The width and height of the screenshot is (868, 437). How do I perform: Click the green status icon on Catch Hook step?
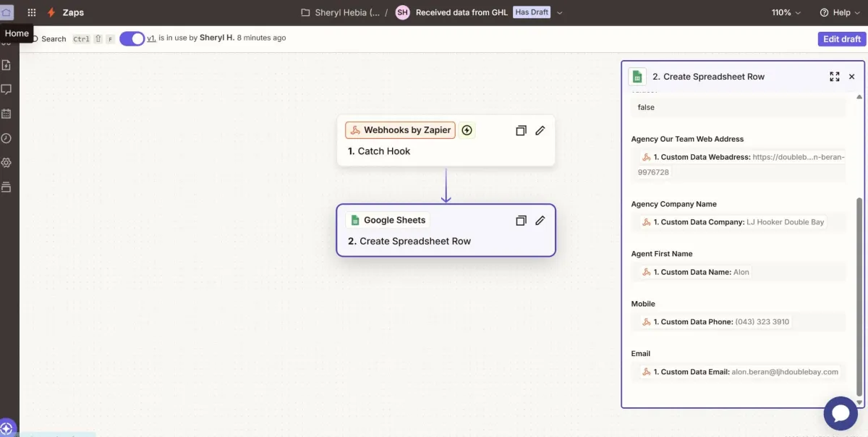point(467,130)
